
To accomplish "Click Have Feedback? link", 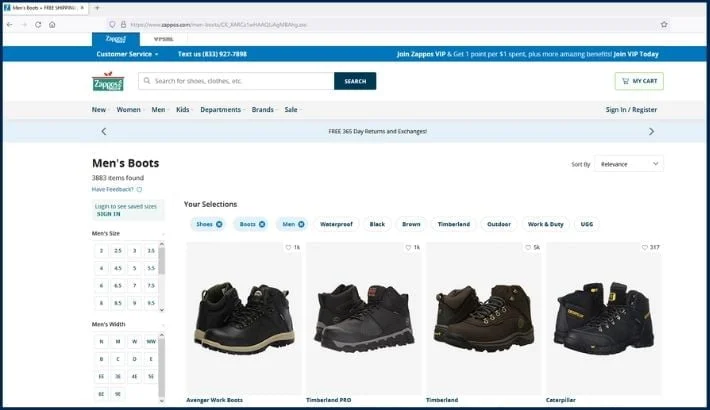I will pos(112,189).
